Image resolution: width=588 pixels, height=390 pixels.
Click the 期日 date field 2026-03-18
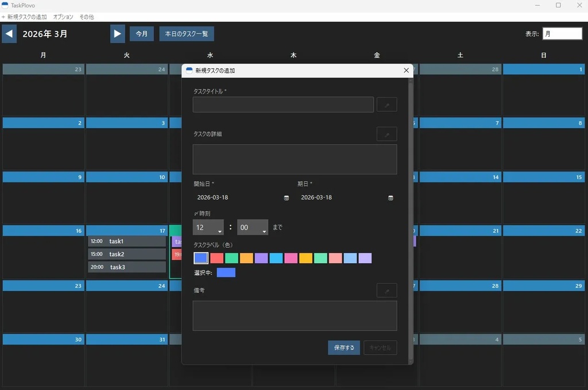(x=342, y=197)
